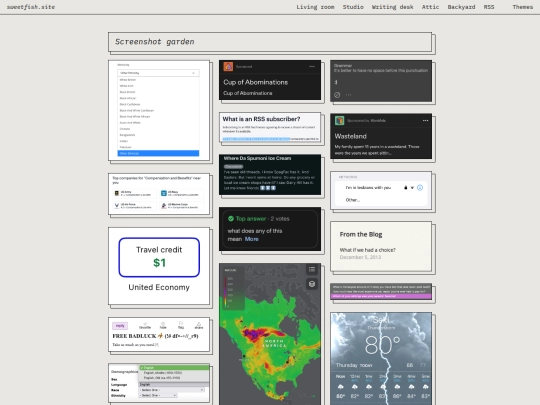
Task: Go to the Living room page
Action: (315, 7)
